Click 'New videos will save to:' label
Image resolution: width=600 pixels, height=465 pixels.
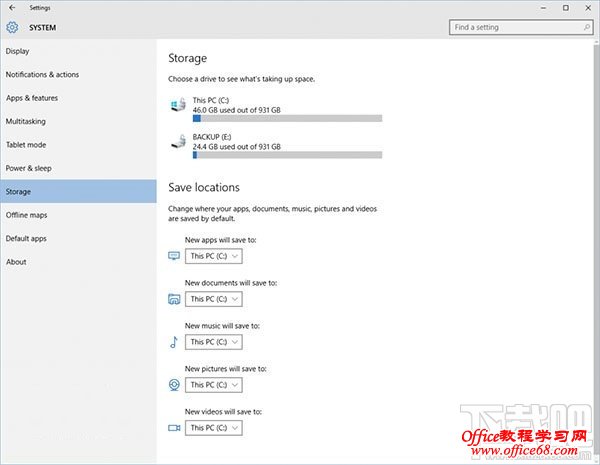pyautogui.click(x=223, y=412)
